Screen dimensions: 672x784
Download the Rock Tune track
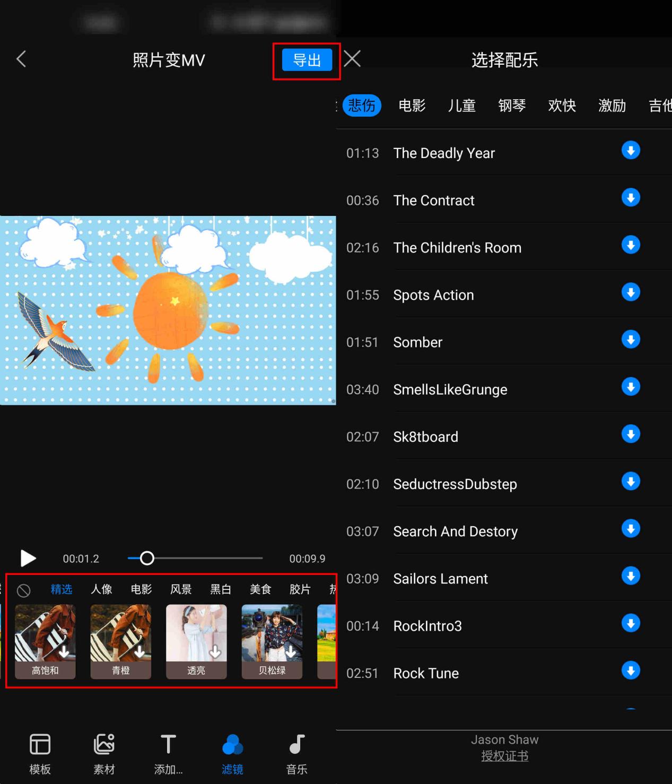click(631, 670)
